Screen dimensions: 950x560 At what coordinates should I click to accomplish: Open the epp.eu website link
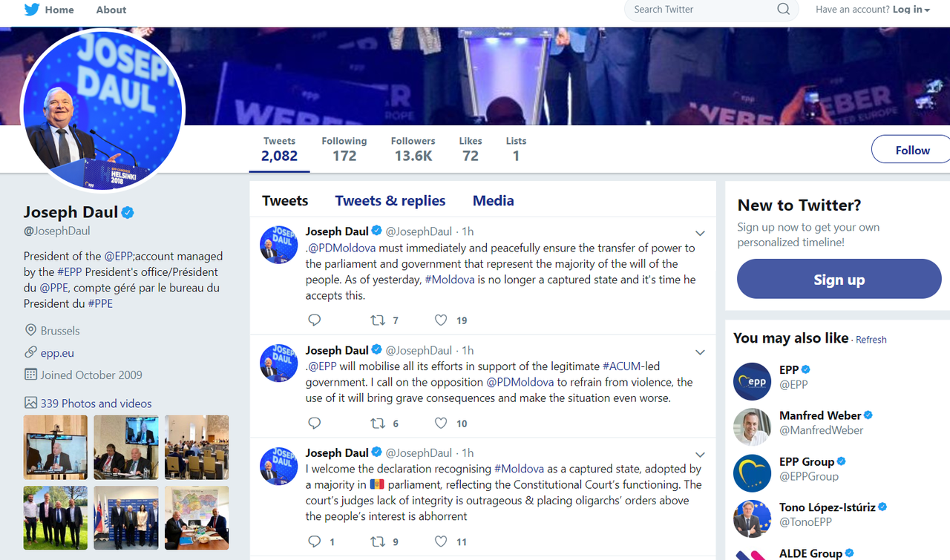pos(57,353)
